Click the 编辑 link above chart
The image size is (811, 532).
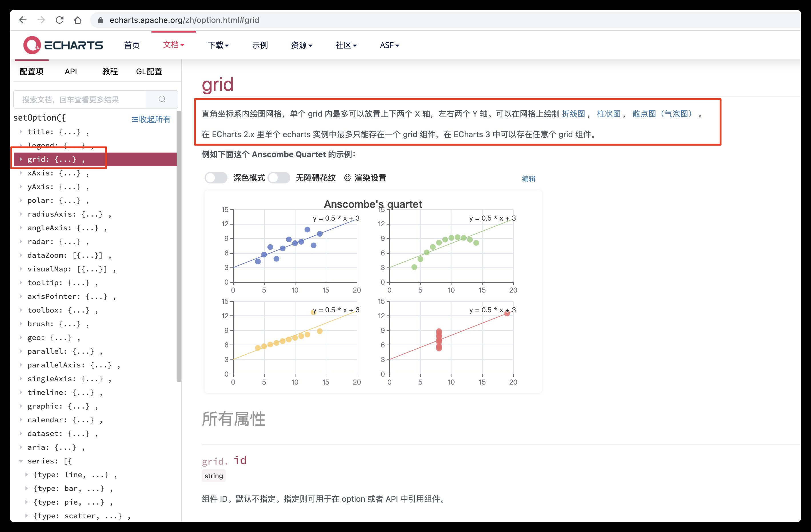[x=528, y=179]
